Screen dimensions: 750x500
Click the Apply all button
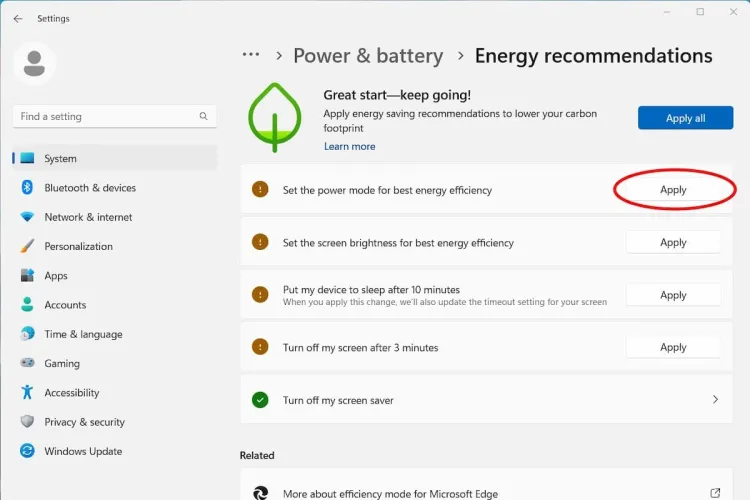click(685, 118)
